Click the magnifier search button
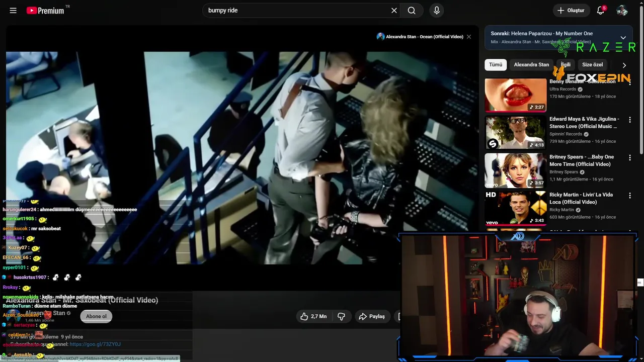This screenshot has height=362, width=644. 412,11
